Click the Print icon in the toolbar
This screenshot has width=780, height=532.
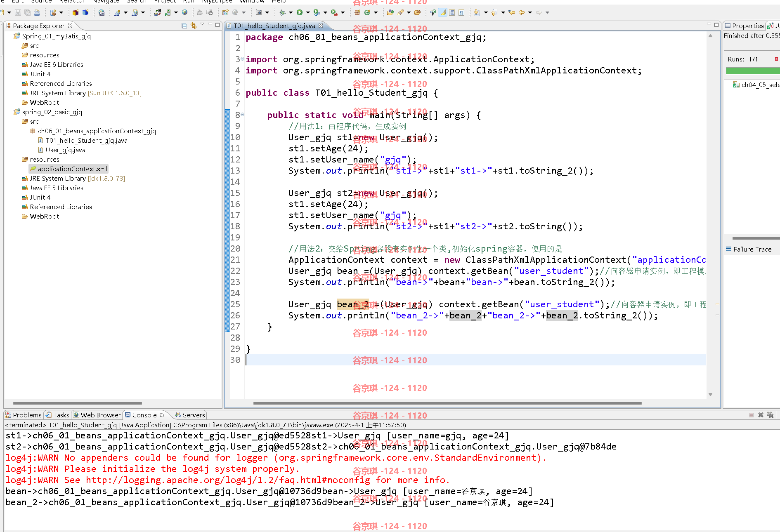pyautogui.click(x=37, y=13)
